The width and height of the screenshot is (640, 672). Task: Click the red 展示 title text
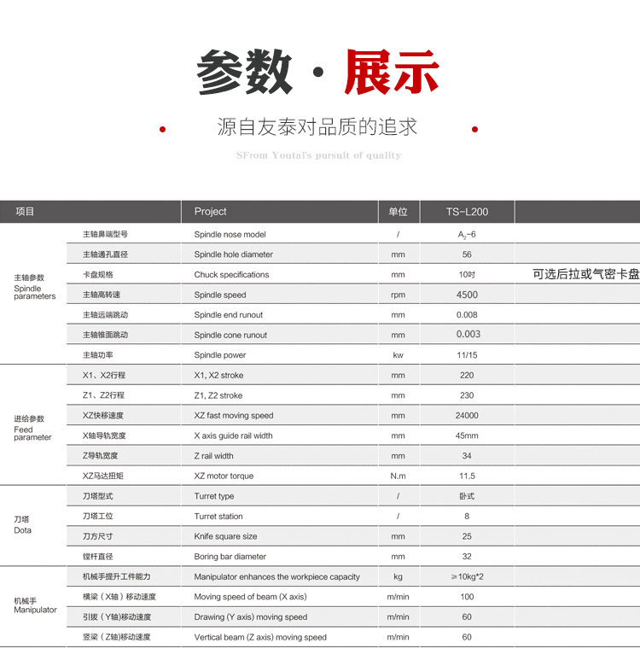coord(392,73)
